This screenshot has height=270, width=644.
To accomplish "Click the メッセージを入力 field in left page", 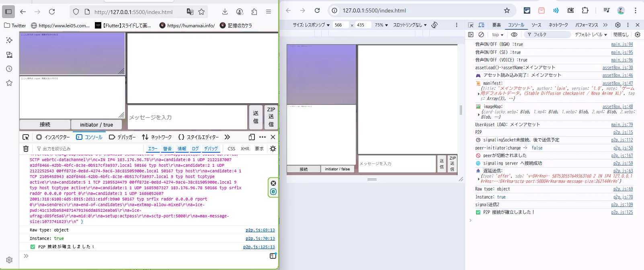I will (187, 117).
